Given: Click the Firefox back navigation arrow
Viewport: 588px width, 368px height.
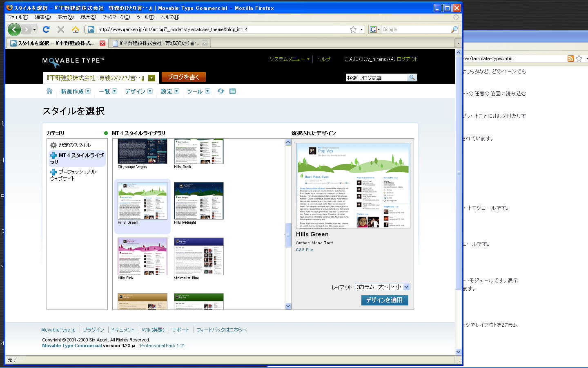Looking at the screenshot, I should click(14, 29).
